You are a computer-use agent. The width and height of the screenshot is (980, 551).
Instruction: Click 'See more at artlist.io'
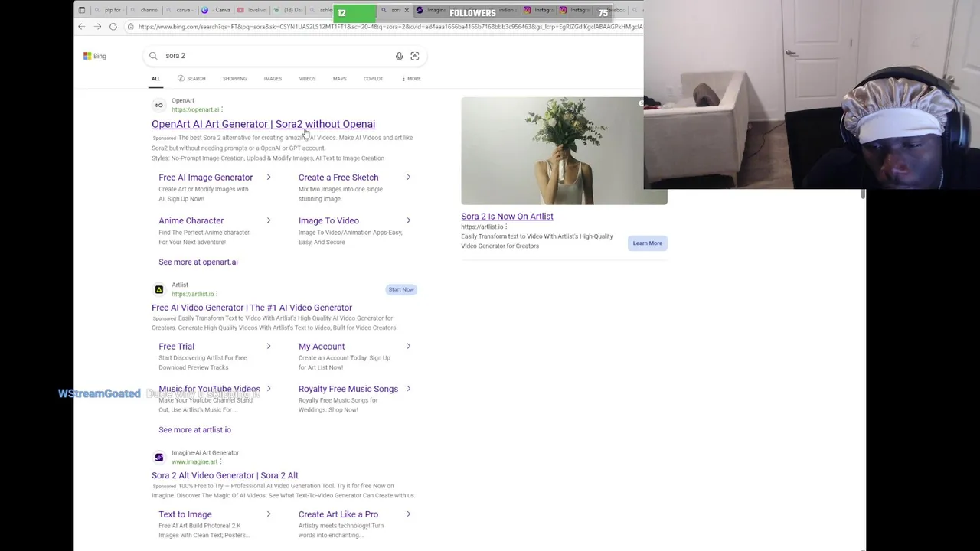point(194,430)
